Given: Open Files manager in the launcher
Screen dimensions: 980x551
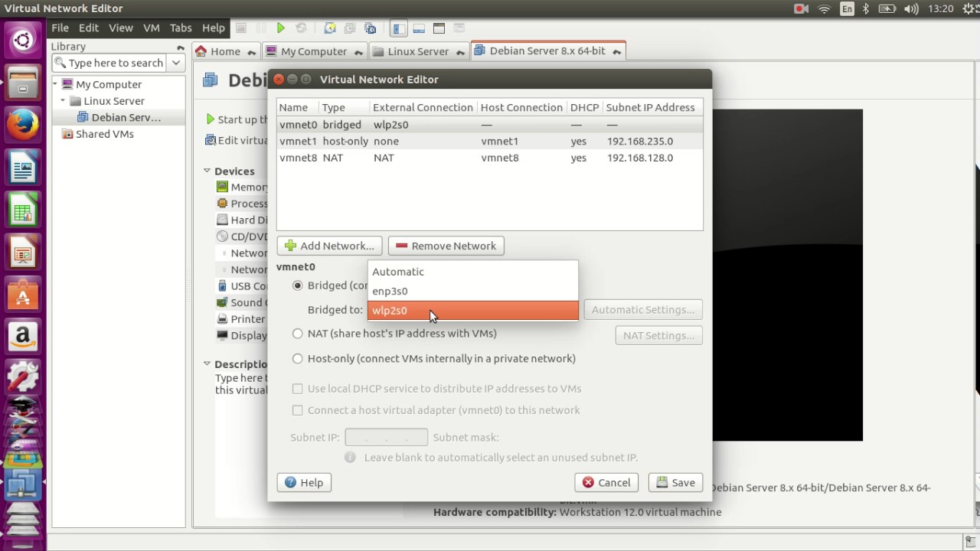Looking at the screenshot, I should [23, 82].
